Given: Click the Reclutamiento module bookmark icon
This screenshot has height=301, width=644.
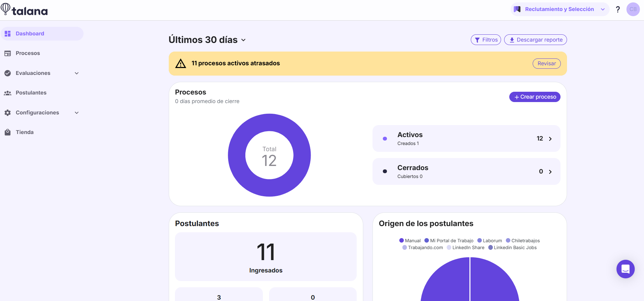Looking at the screenshot, I should [517, 9].
